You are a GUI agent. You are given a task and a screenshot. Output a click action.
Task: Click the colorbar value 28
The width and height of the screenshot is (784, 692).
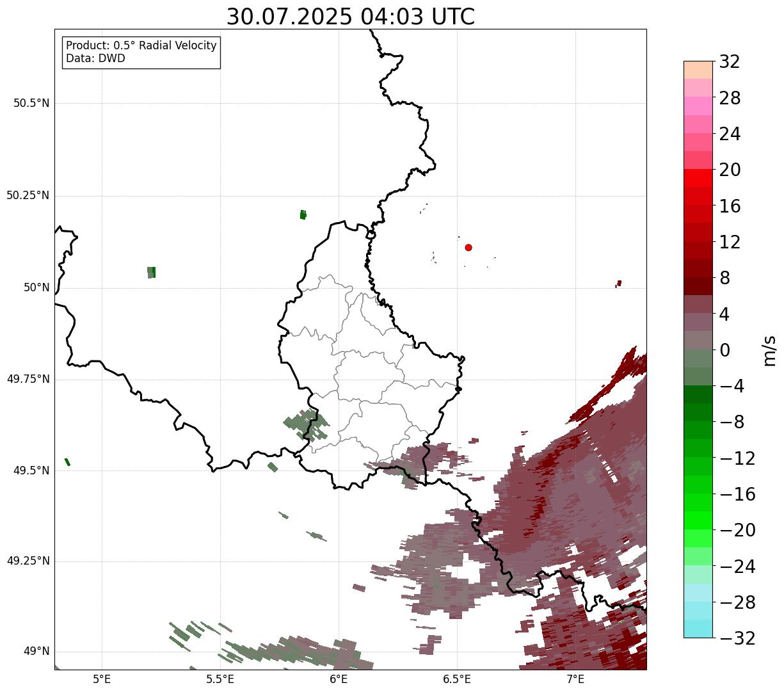pos(730,98)
